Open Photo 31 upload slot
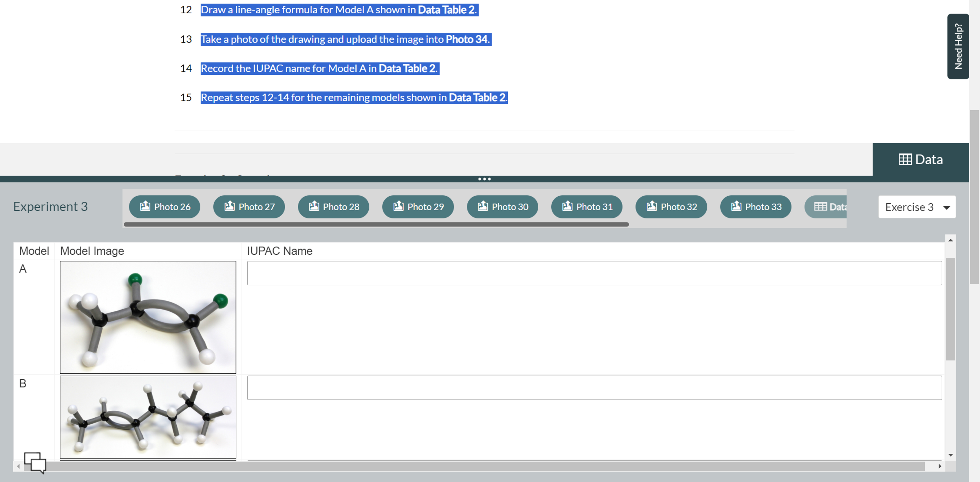 point(587,207)
